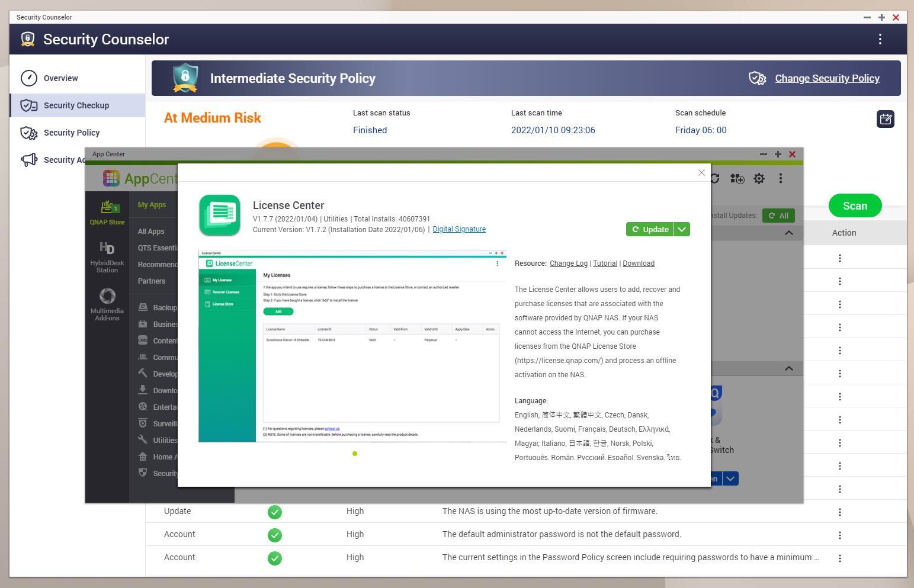This screenshot has height=588, width=914.
Task: Open Security Counselor more options menu
Action: pos(880,39)
